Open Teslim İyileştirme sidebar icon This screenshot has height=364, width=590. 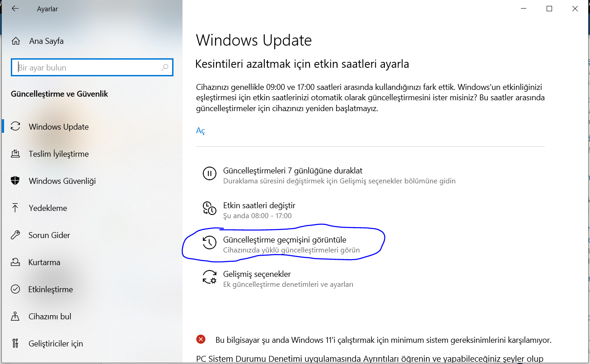pos(15,154)
